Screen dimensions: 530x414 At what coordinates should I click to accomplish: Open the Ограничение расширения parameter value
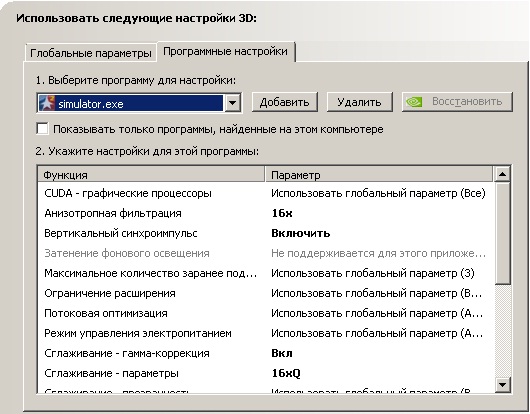pyautogui.click(x=377, y=293)
